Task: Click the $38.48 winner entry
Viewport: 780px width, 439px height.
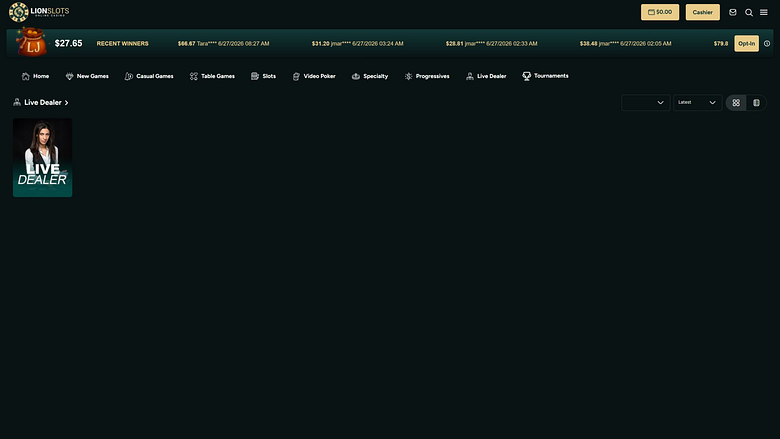Action: coord(625,43)
